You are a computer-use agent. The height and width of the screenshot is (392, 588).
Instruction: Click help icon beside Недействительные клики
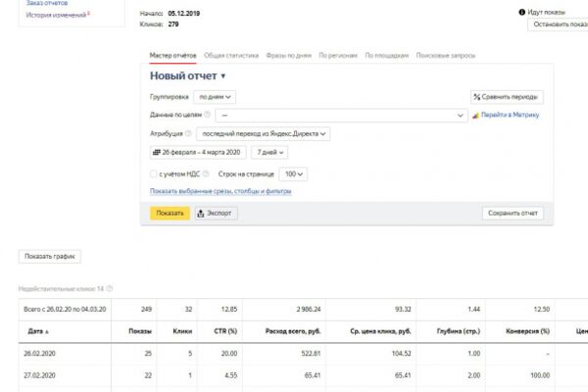[x=109, y=288]
